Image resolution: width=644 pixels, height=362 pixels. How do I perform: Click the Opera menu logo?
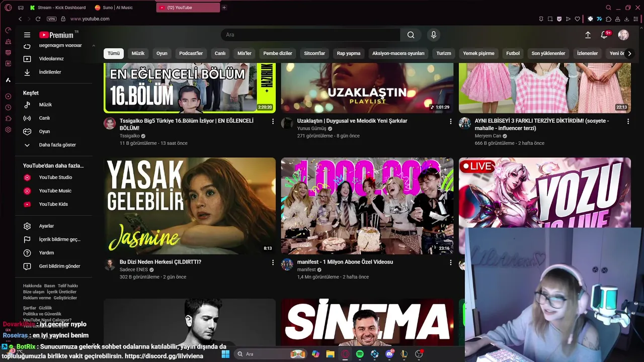pos(8,8)
